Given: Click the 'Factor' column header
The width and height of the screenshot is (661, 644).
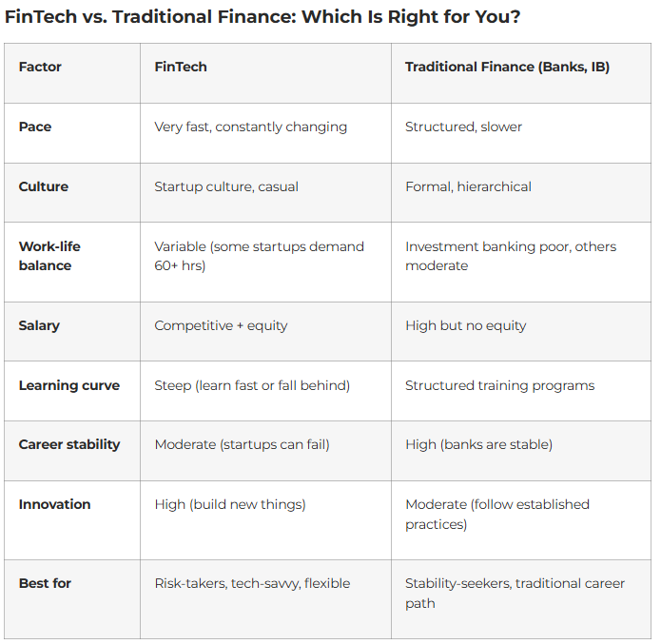Looking at the screenshot, I should coord(40,67).
